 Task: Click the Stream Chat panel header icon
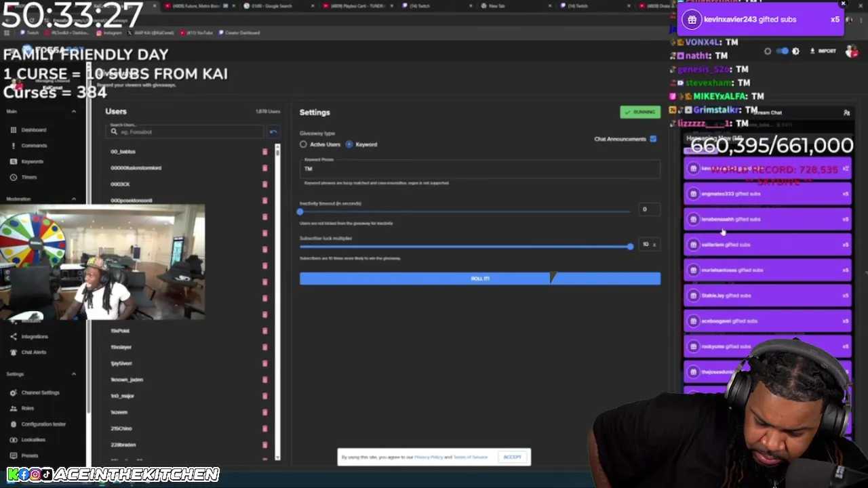click(846, 113)
